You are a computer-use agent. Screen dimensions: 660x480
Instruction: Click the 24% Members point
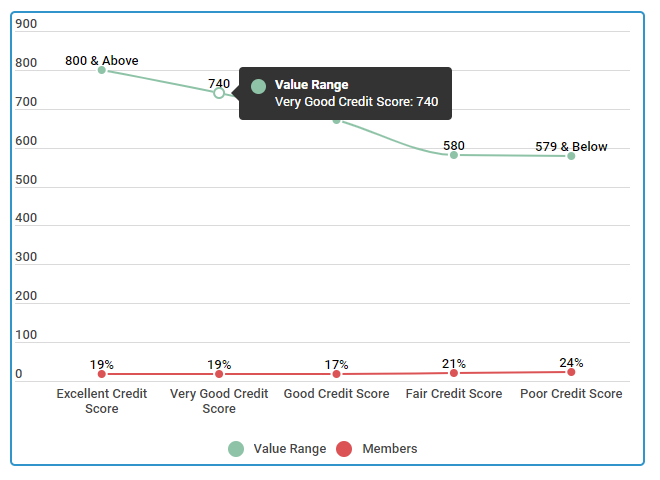(571, 372)
